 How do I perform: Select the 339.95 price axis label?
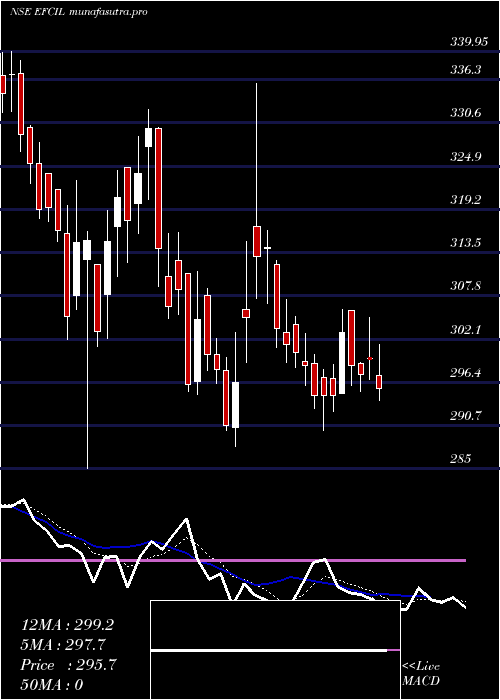coord(469,42)
